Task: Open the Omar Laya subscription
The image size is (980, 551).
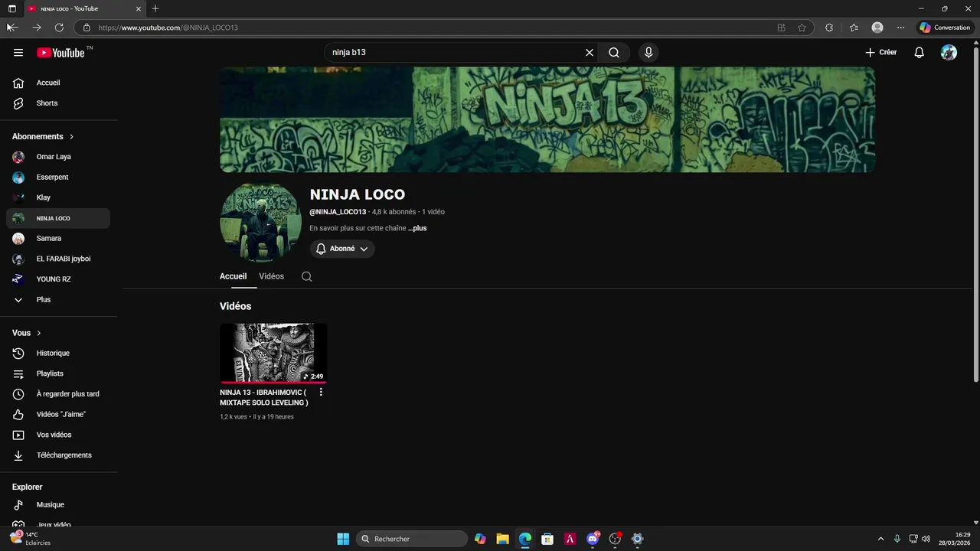Action: pyautogui.click(x=58, y=157)
